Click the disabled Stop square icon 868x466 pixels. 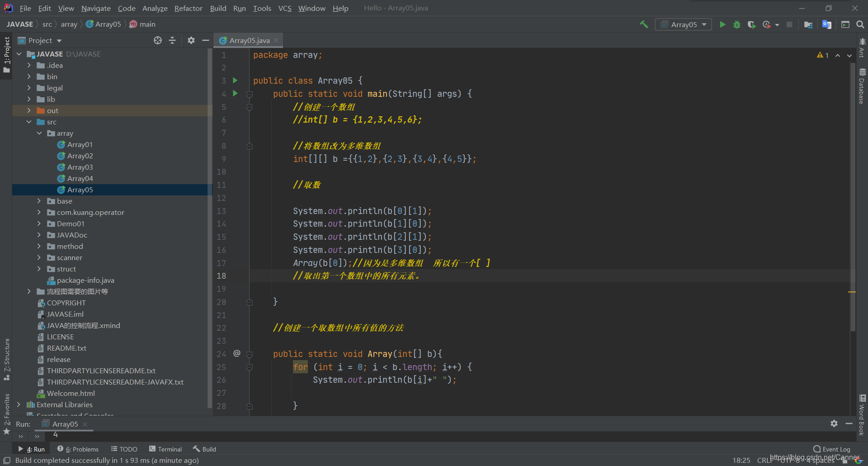[x=789, y=24]
